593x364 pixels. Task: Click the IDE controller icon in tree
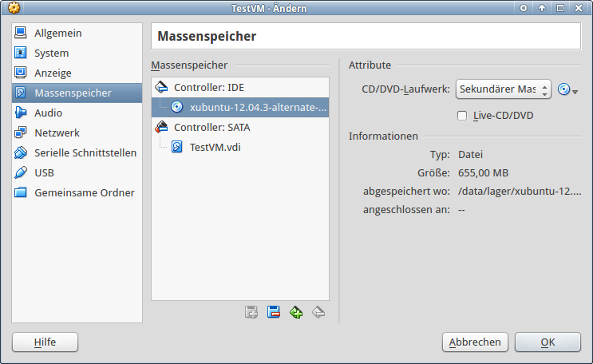pyautogui.click(x=162, y=87)
